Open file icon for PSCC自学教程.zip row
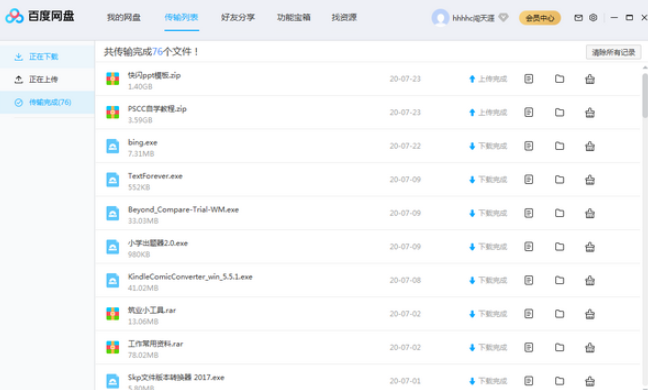The width and height of the screenshot is (648, 390). point(529,112)
